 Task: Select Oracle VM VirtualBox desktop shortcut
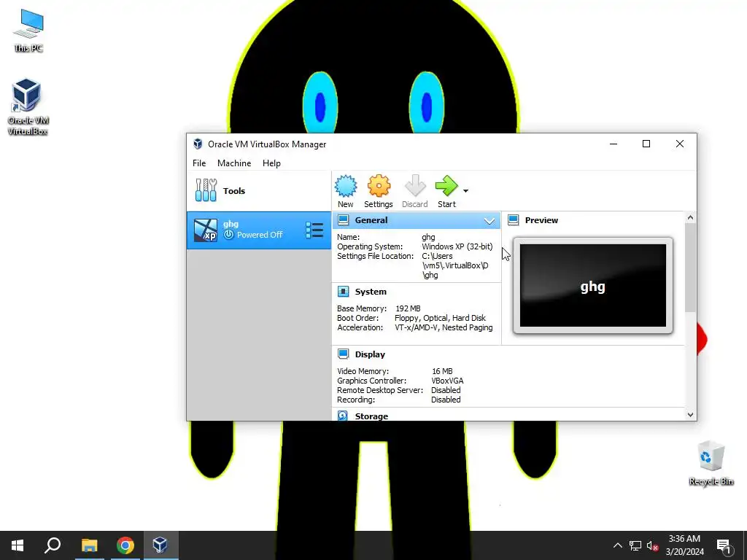tap(28, 107)
